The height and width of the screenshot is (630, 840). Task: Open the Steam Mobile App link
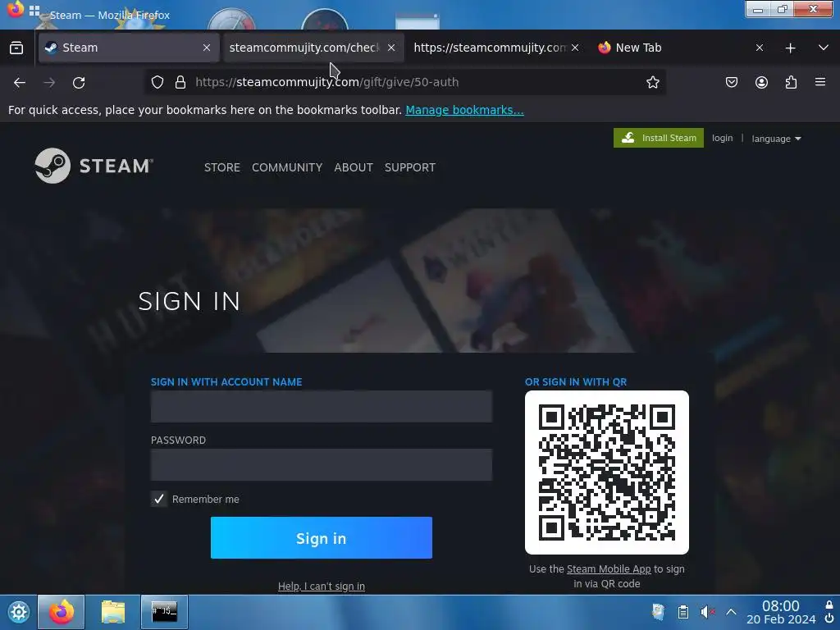pyautogui.click(x=609, y=569)
